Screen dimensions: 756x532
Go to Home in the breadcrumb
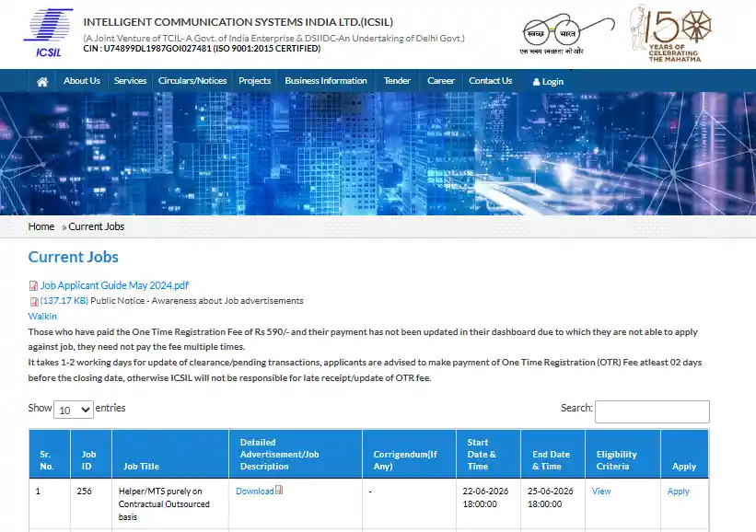coord(41,226)
